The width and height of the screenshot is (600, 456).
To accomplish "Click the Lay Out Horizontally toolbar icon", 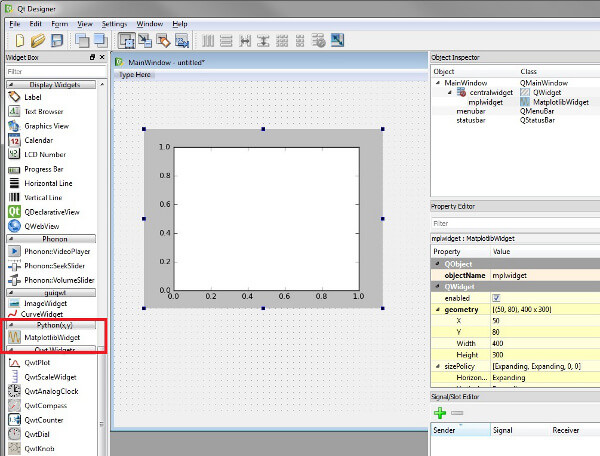I will pos(208,41).
